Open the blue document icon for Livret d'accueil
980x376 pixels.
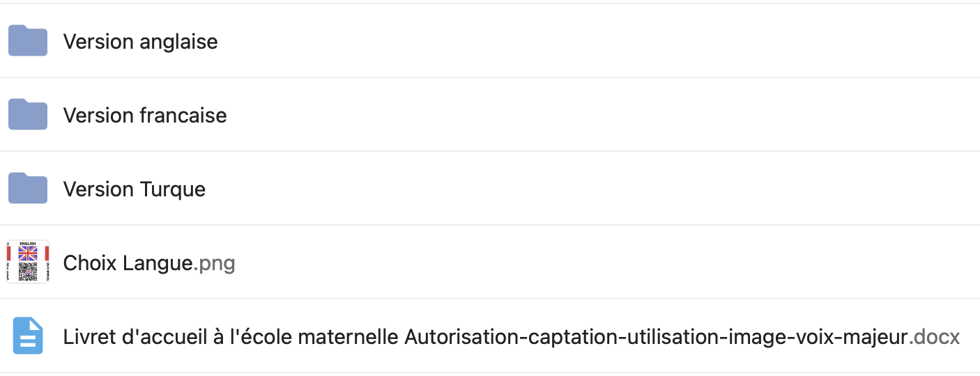coord(28,336)
